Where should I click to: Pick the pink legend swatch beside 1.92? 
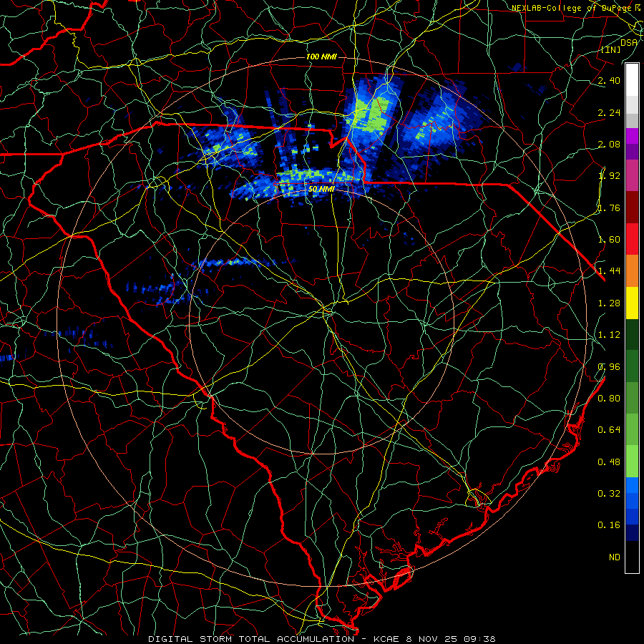click(x=632, y=175)
